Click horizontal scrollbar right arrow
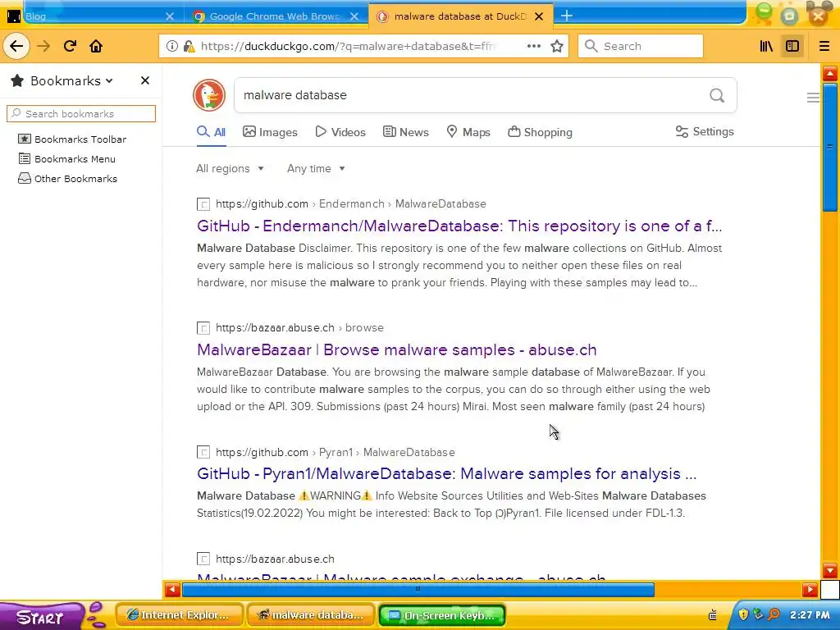The image size is (840, 630). pos(810,590)
